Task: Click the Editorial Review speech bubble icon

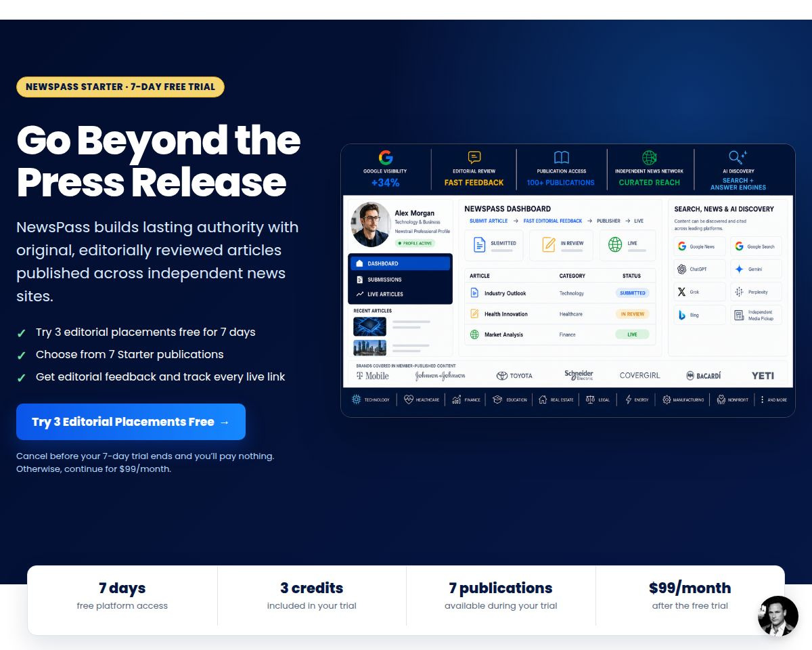Action: 474,158
